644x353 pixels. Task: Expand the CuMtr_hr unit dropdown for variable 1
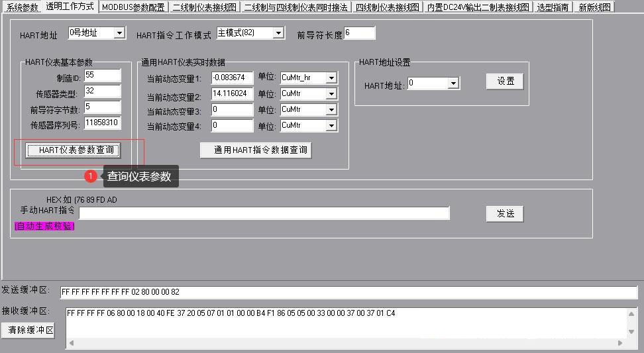[331, 77]
